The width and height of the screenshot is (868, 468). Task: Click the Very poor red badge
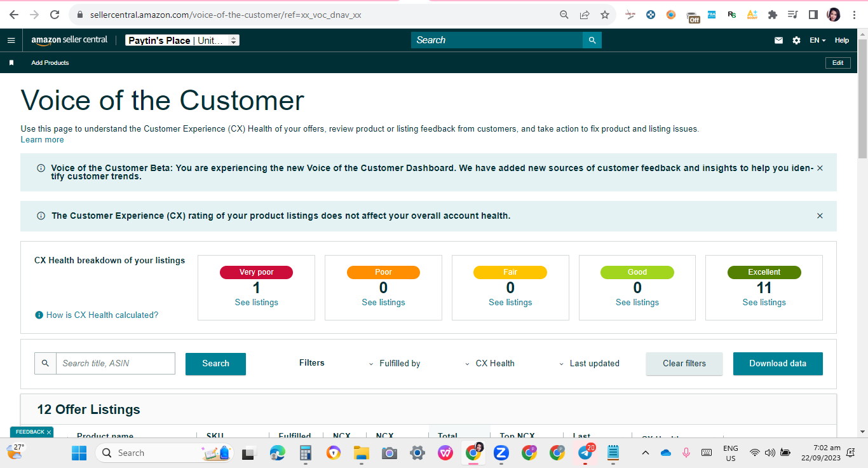tap(257, 272)
